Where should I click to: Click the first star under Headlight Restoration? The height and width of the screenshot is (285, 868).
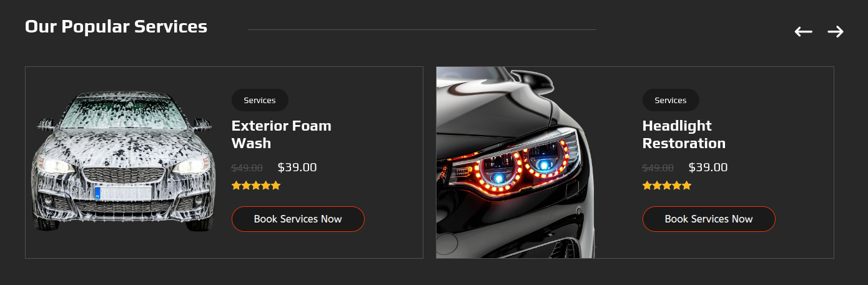pos(648,186)
